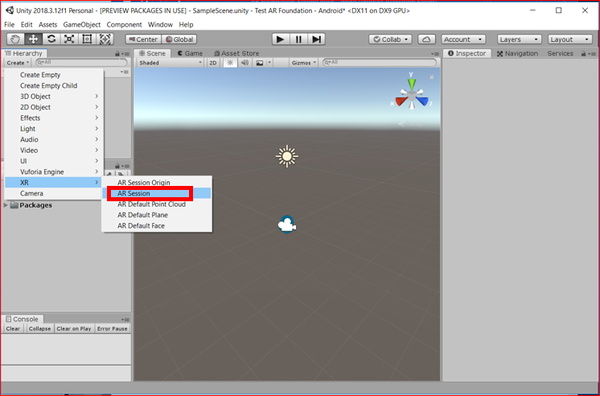Toggle scene lighting sun icon

pyautogui.click(x=230, y=63)
